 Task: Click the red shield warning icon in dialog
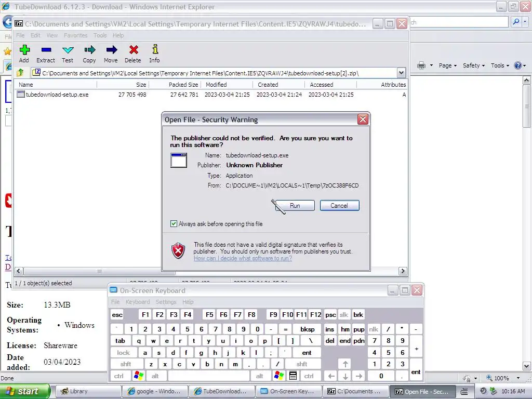[178, 251]
